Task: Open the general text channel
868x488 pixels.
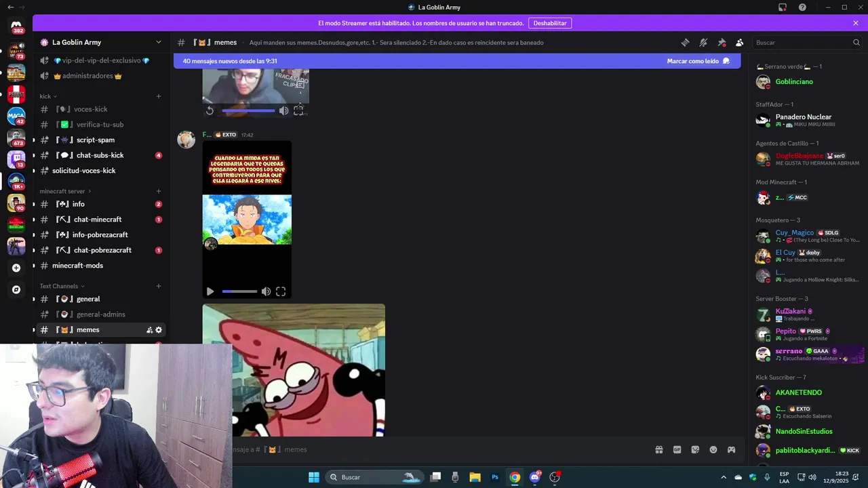Action: [101, 299]
